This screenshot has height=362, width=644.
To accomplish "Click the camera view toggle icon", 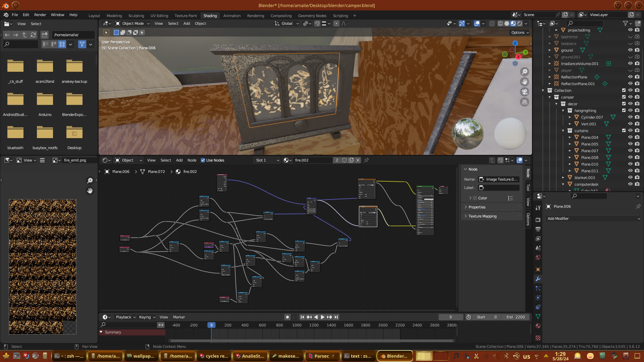I will (x=525, y=92).
